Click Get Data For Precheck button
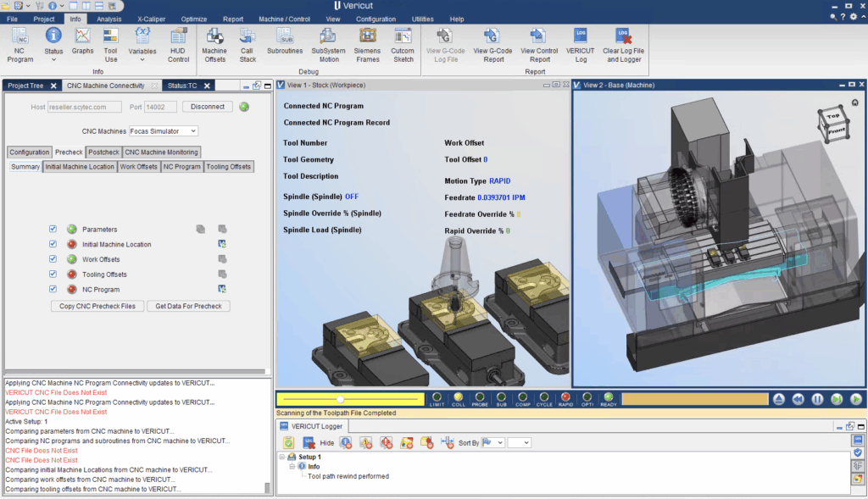This screenshot has height=499, width=868. (x=188, y=306)
